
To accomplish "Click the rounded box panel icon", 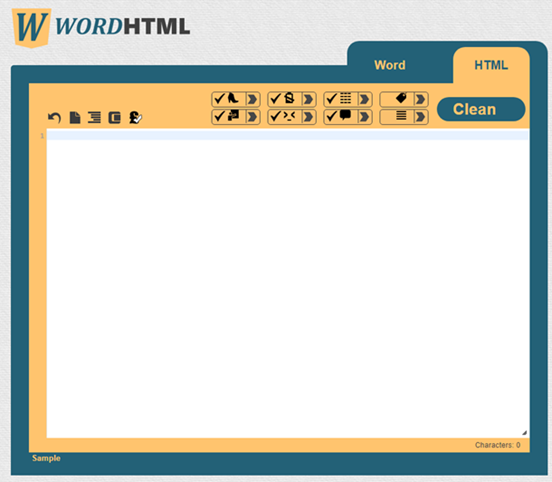I will pyautogui.click(x=114, y=118).
